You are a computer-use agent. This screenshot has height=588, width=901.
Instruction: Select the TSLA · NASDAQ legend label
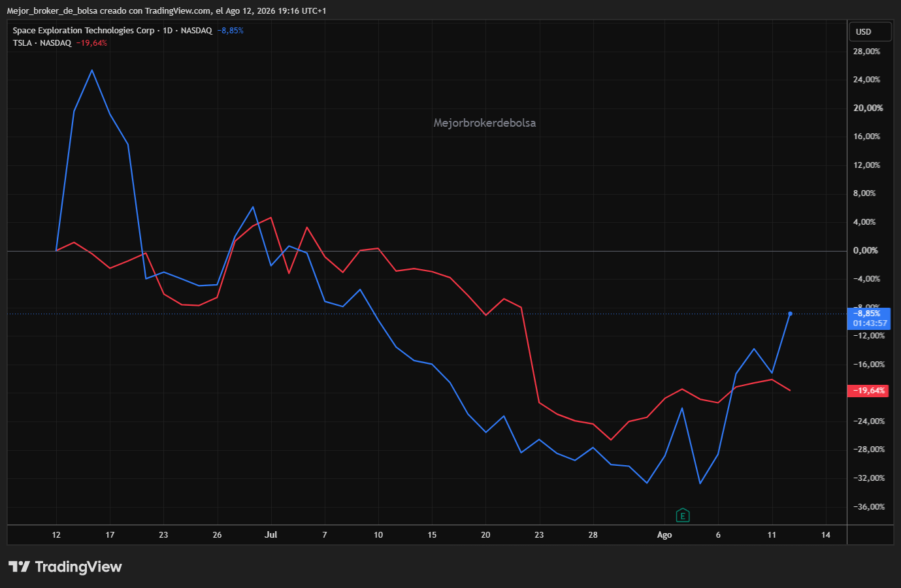coord(42,43)
